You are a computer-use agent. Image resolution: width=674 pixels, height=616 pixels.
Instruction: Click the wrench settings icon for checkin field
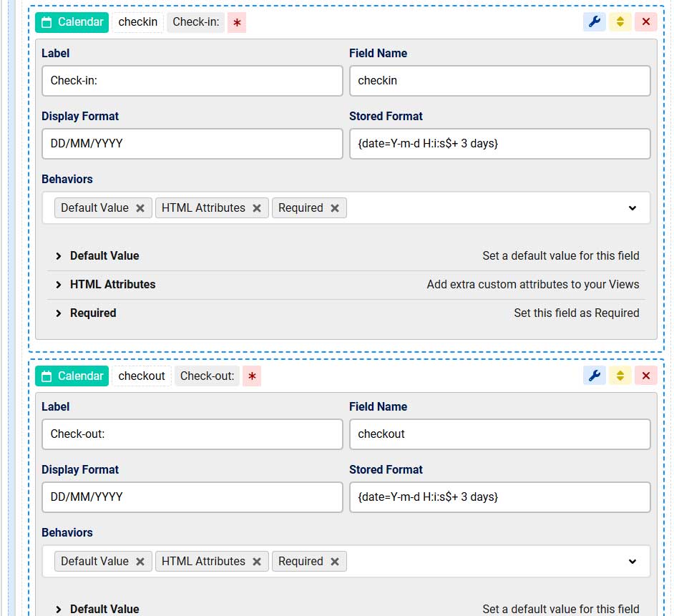594,22
